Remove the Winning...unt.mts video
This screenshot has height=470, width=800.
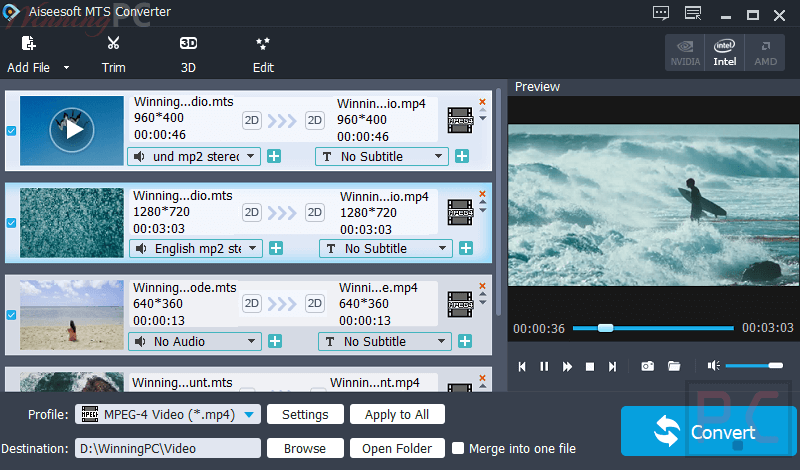coord(482,378)
